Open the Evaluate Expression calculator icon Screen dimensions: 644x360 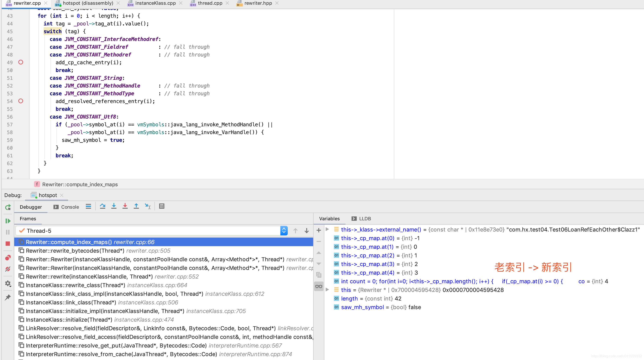pyautogui.click(x=162, y=206)
